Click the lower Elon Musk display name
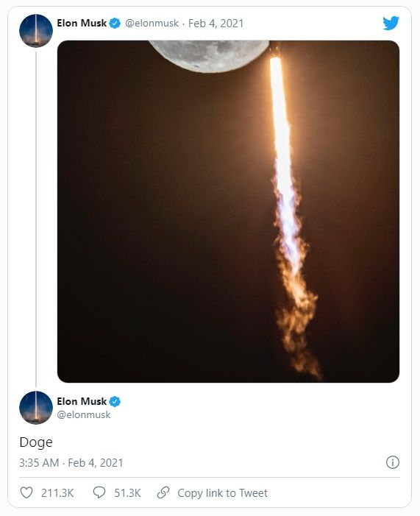The image size is (420, 516). [82, 401]
